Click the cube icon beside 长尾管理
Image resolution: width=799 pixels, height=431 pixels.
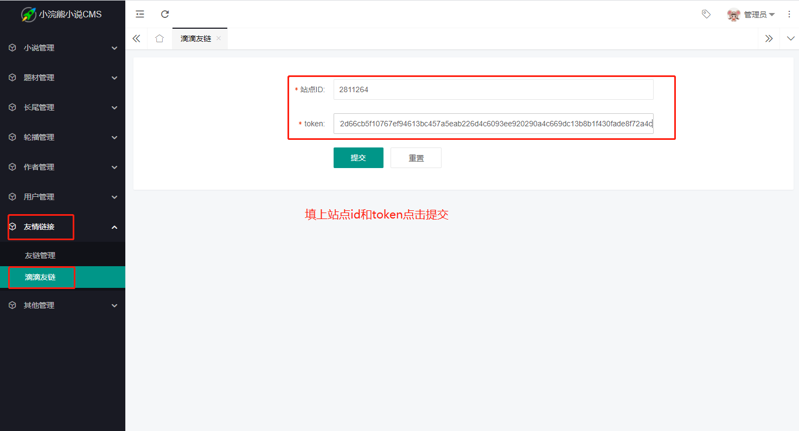pyautogui.click(x=13, y=107)
